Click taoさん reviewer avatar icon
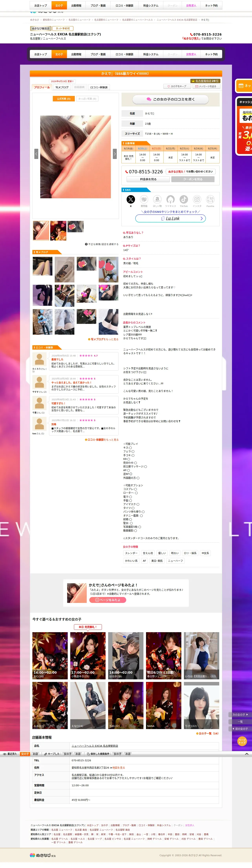252x868 pixels. point(39,424)
